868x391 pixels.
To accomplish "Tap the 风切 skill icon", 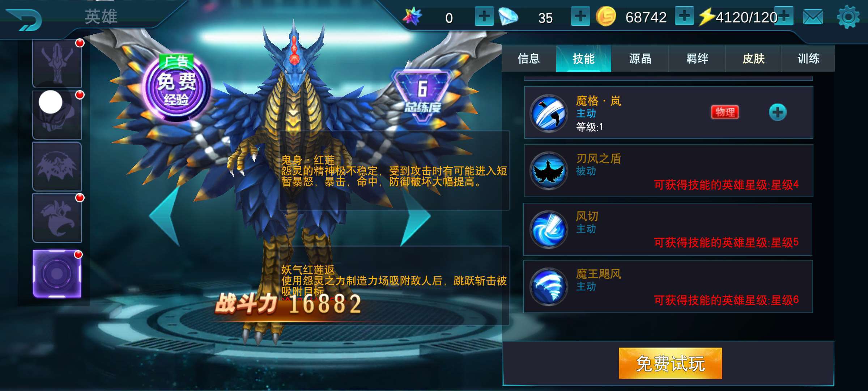I will click(x=549, y=229).
